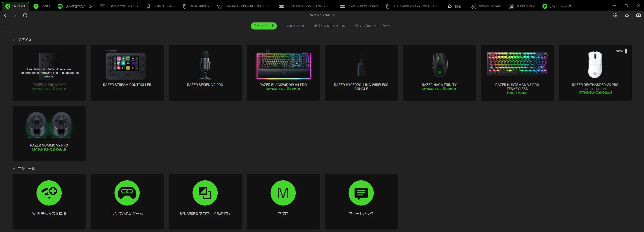Open the Razer Audio Mixer device card
The height and width of the screenshot is (232, 644).
tap(49, 73)
